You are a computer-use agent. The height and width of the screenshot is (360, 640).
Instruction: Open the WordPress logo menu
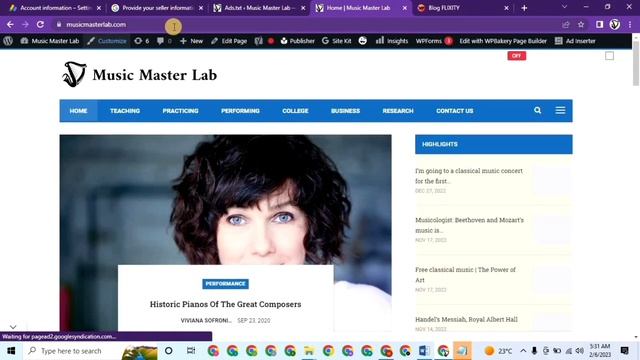click(x=8, y=41)
